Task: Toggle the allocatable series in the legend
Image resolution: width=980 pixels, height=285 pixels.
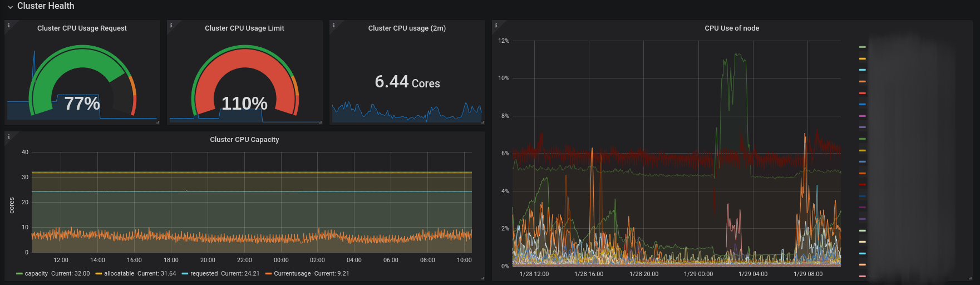Action: pos(119,274)
